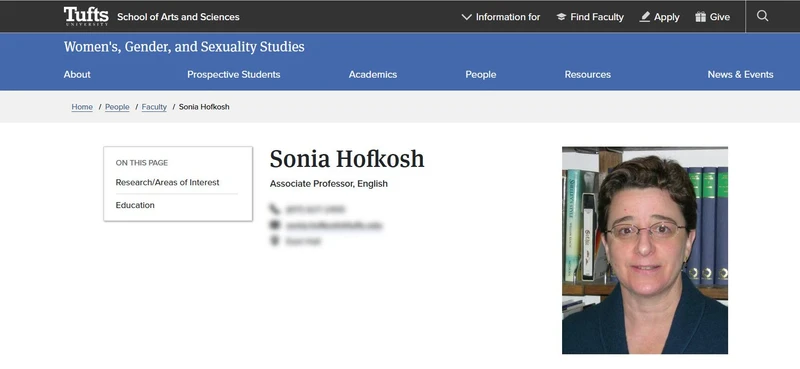Click Women's, Gender, and Sexuality Studies heading
This screenshot has height=369, width=800.
tap(184, 47)
